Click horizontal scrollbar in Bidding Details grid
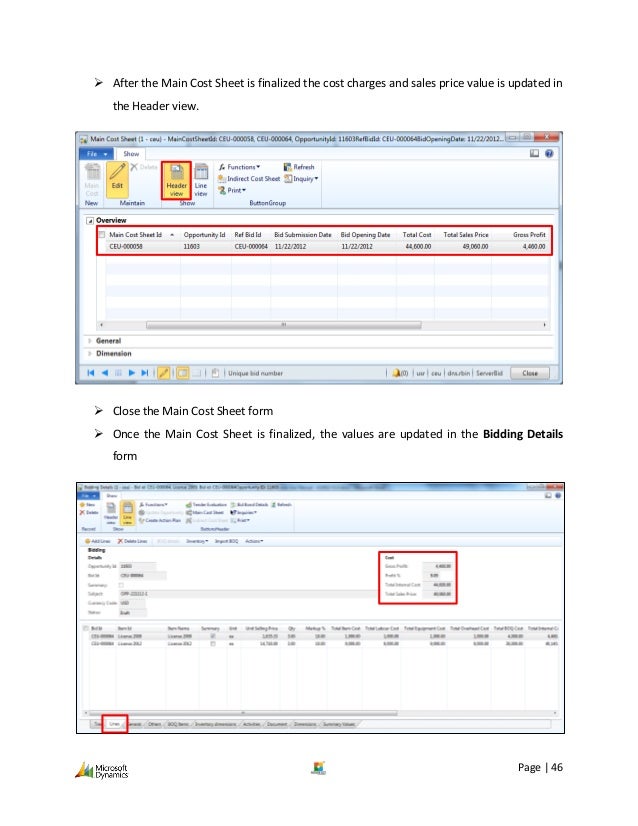Viewport: 638px width, 826px height. 242,713
